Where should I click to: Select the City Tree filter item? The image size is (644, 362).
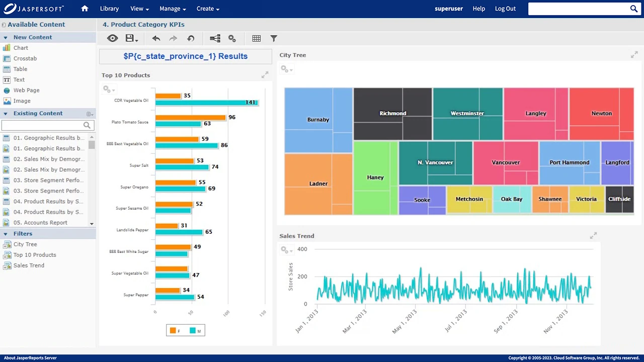pyautogui.click(x=25, y=244)
